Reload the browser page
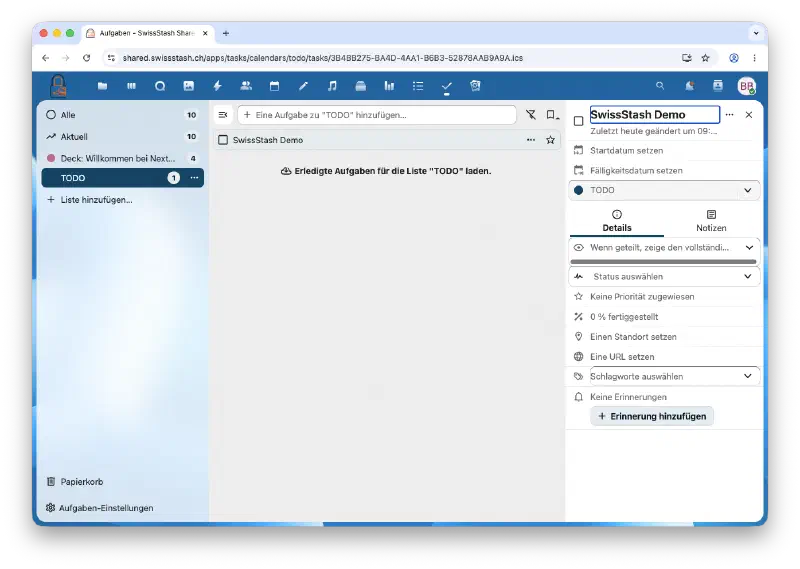 (x=87, y=58)
